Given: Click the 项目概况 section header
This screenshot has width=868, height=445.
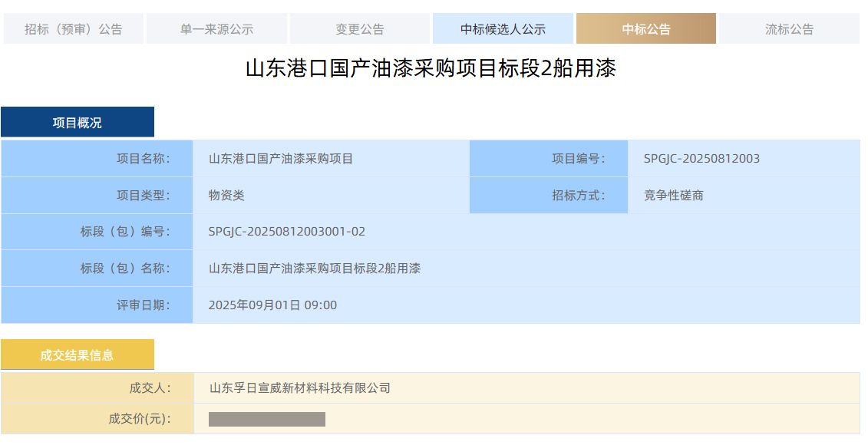Looking at the screenshot, I should 78,123.
